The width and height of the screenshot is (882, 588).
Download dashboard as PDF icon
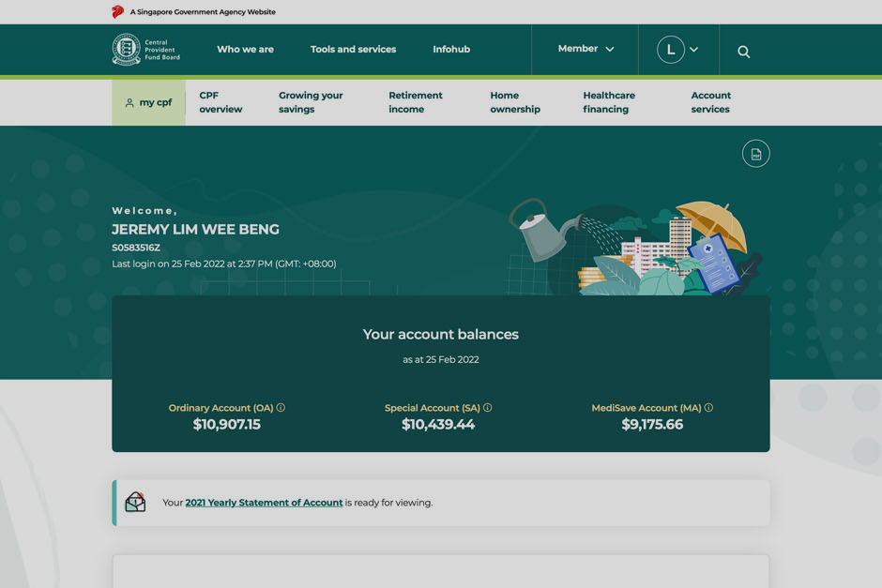pyautogui.click(x=755, y=154)
